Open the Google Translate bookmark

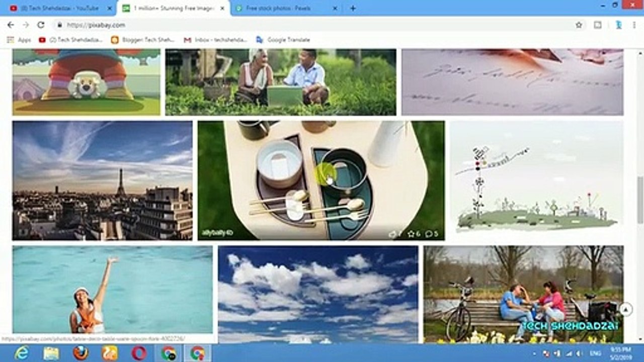pyautogui.click(x=283, y=40)
